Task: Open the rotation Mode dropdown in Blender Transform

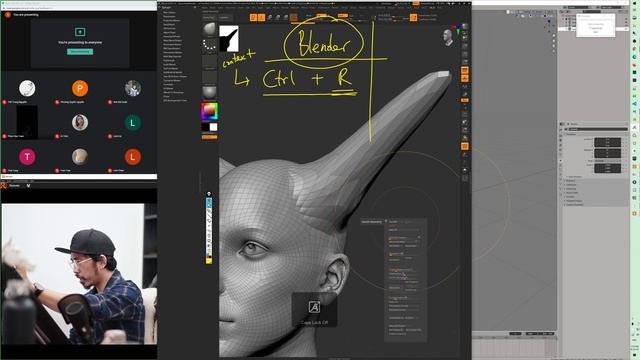Action: click(607, 161)
